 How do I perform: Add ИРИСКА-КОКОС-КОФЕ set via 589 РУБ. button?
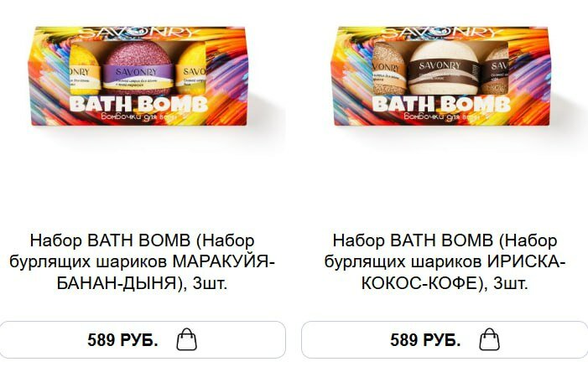[x=445, y=339]
